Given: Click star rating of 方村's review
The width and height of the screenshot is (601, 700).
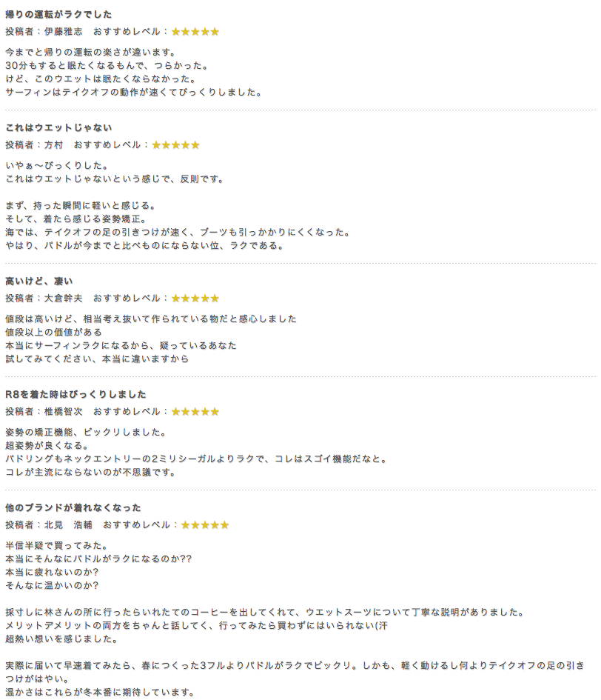Looking at the screenshot, I should (x=176, y=145).
